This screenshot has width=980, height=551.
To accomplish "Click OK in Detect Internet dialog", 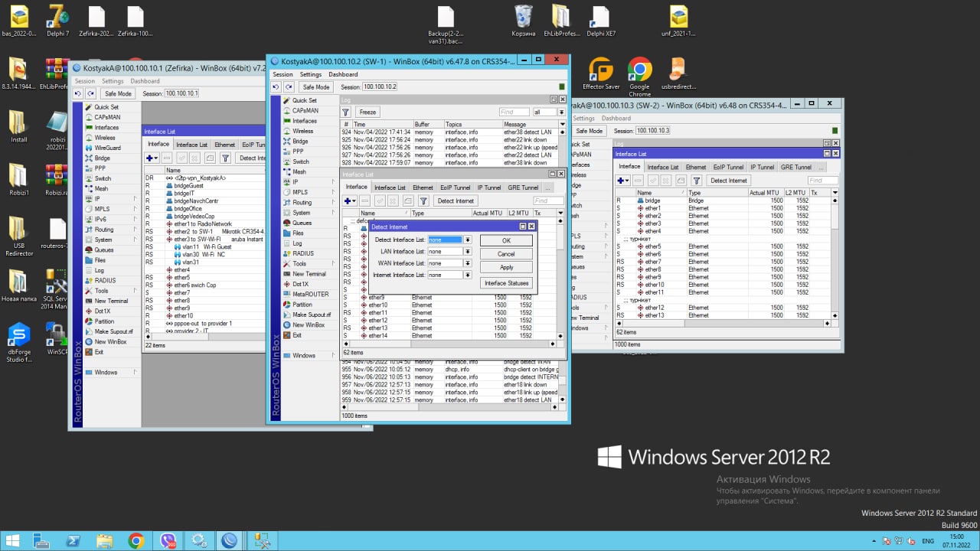I will [506, 240].
